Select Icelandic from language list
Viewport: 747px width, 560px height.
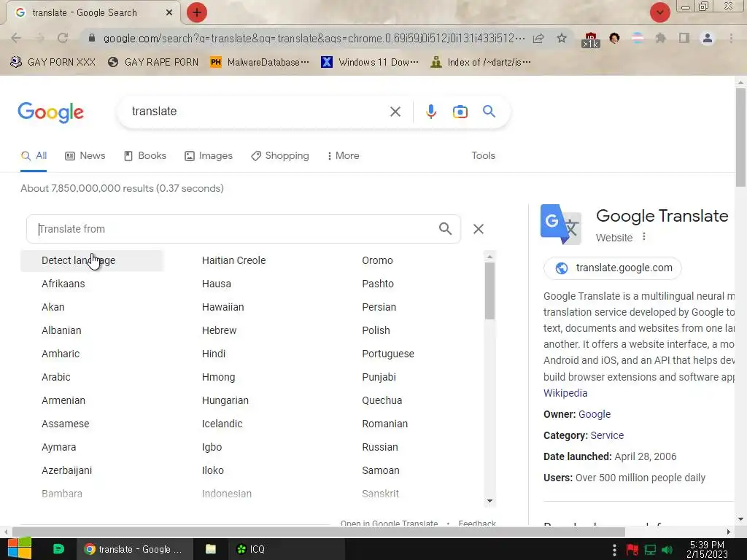[222, 424]
